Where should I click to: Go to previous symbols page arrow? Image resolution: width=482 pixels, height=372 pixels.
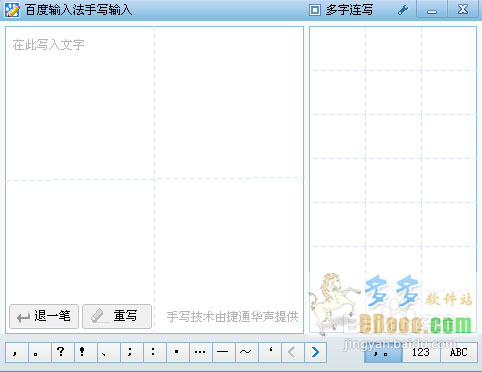click(292, 352)
